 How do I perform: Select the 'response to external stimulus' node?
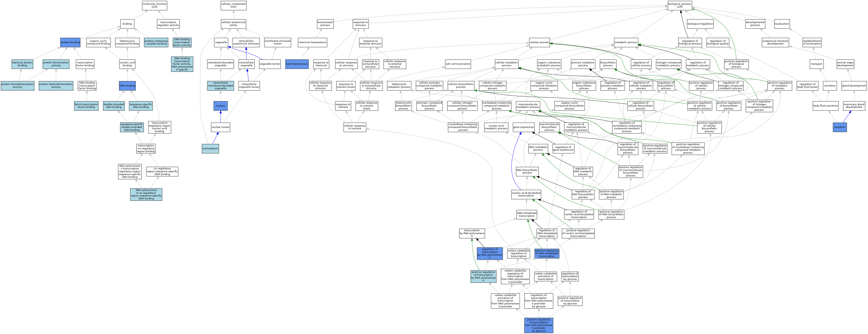pos(371,42)
